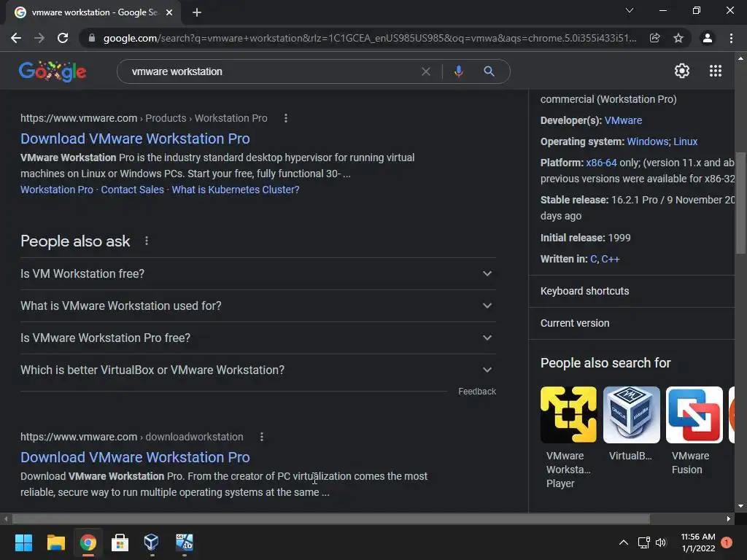Open the notification badge
Screen dimensions: 747x560
727,542
